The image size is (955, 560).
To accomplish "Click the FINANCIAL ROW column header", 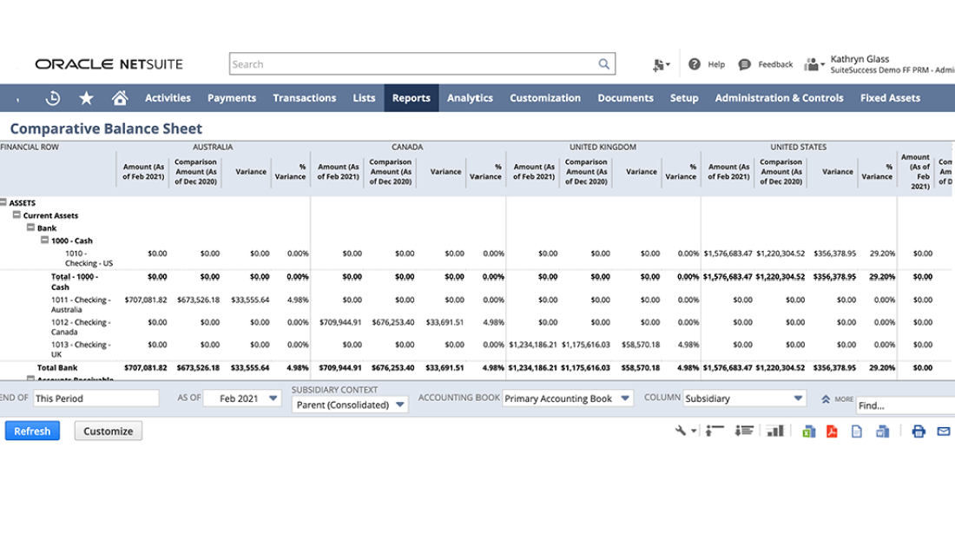I will click(x=30, y=147).
